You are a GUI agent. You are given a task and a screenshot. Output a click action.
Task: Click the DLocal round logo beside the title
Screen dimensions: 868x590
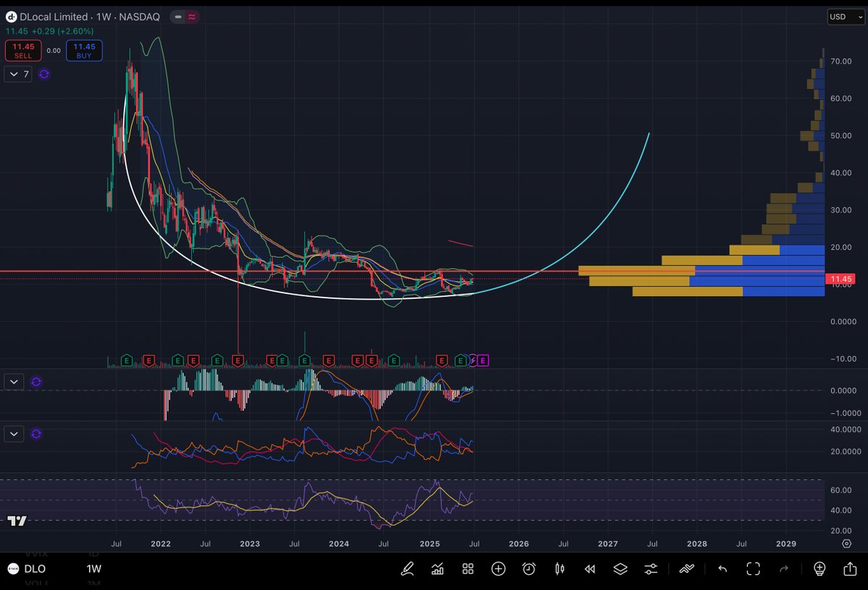click(x=11, y=16)
